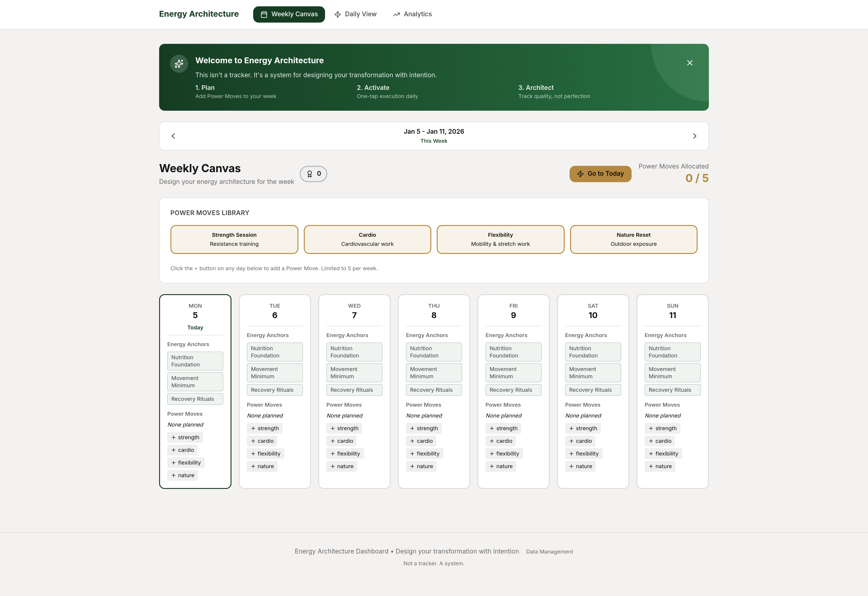
Task: Switch to the Analytics tab
Action: 412,14
